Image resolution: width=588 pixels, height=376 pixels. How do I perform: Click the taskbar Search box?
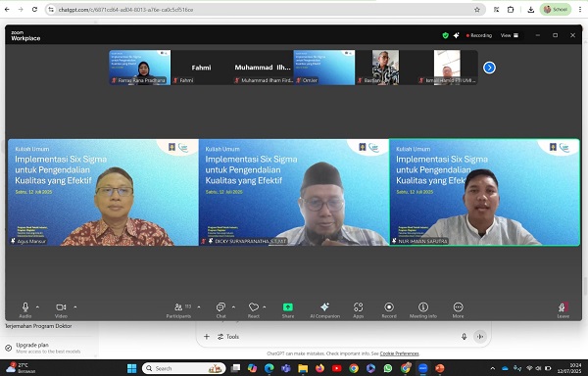(184, 368)
